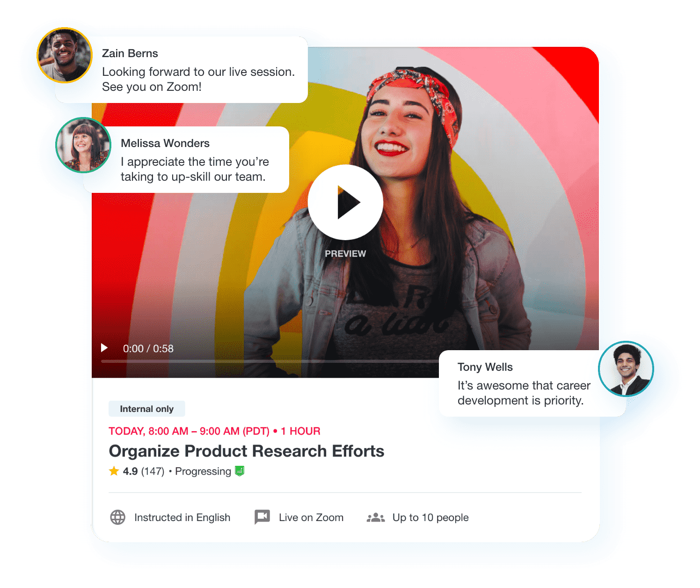This screenshot has height=588, width=700.
Task: Click the Instructed in English label
Action: pyautogui.click(x=182, y=517)
